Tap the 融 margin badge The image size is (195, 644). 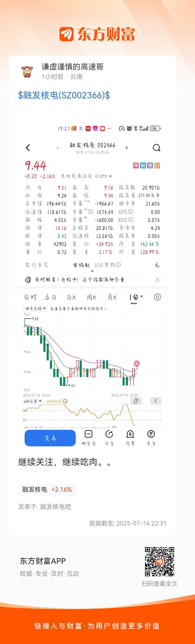tap(143, 165)
